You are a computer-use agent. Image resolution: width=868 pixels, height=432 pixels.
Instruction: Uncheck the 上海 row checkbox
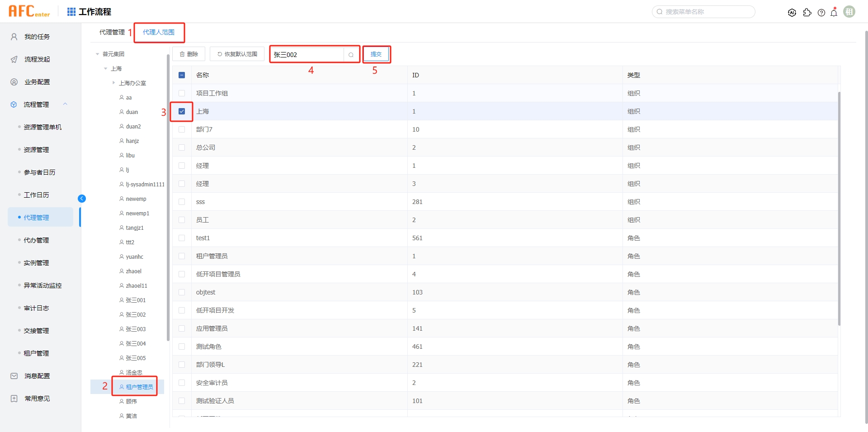click(182, 111)
